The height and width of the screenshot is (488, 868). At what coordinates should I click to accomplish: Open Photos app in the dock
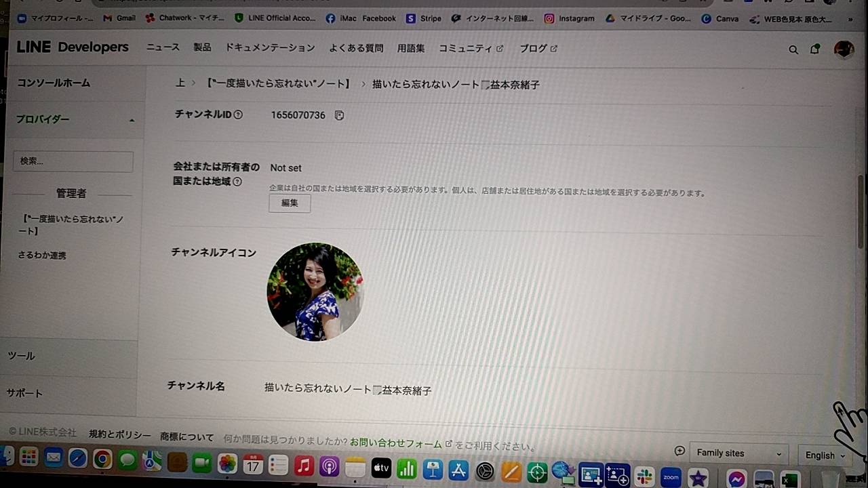click(227, 464)
